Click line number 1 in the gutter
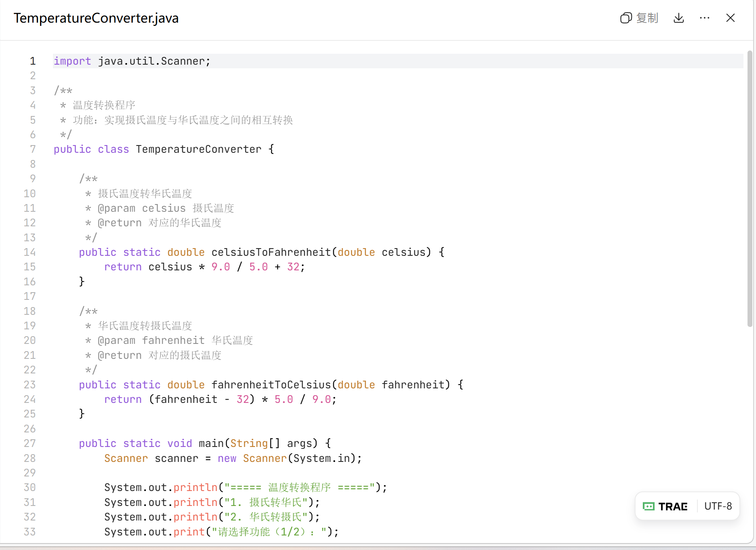 (33, 61)
